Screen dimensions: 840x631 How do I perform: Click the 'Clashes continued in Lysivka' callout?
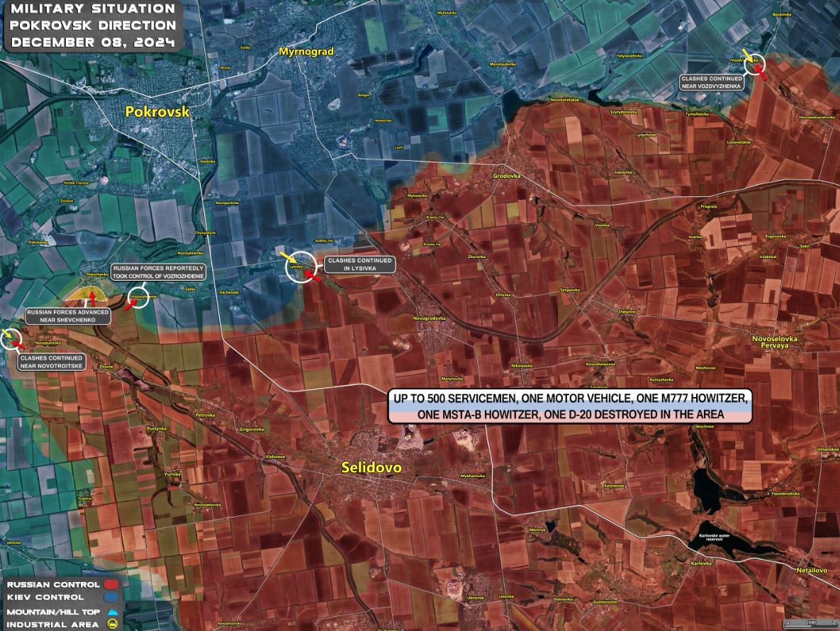[359, 264]
